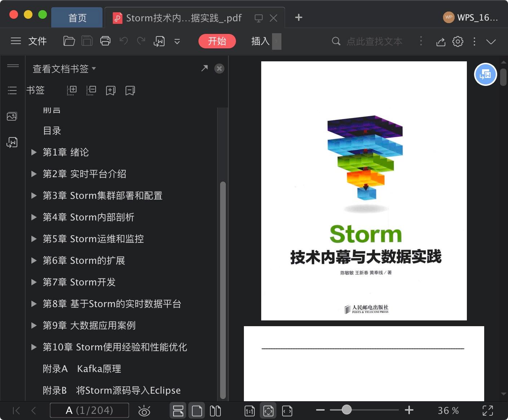This screenshot has height=420, width=508.
Task: Expand the 第7章 Storm开发 bookmark
Action: 34,282
